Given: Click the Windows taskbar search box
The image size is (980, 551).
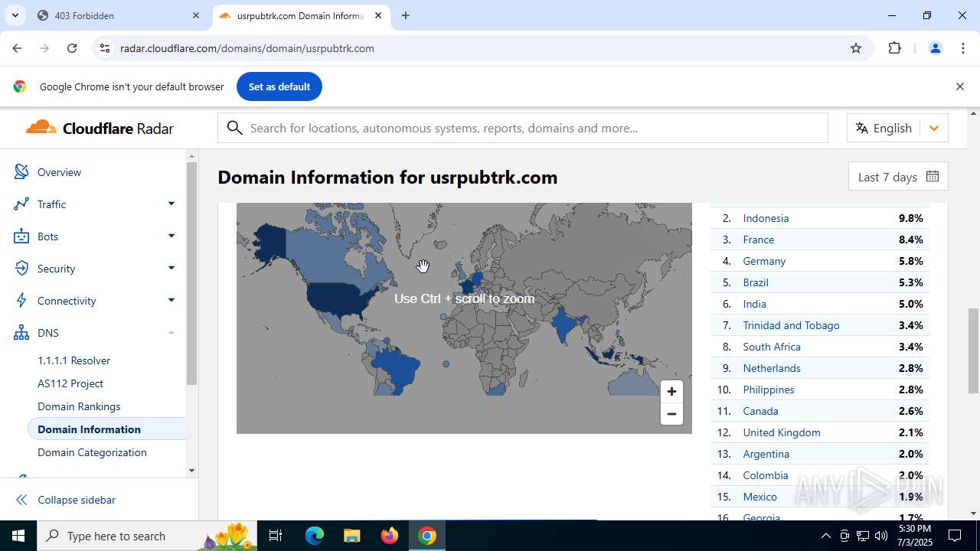Looking at the screenshot, I should pos(147,536).
